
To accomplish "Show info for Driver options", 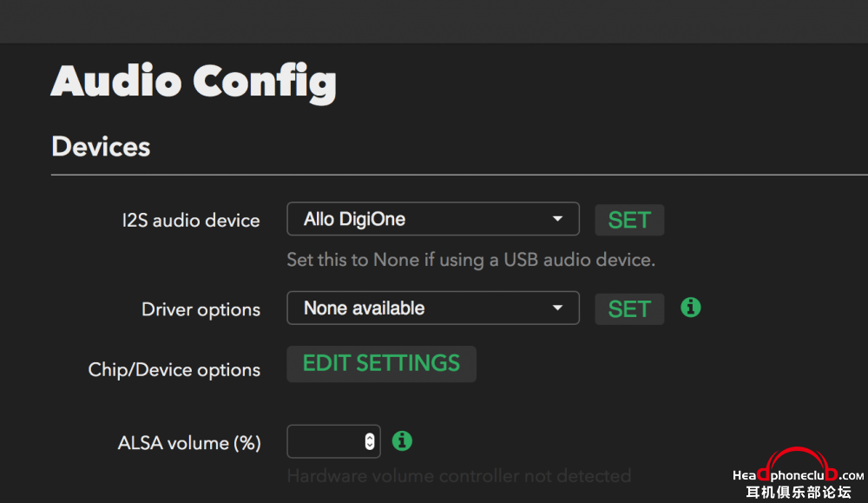I will point(690,307).
